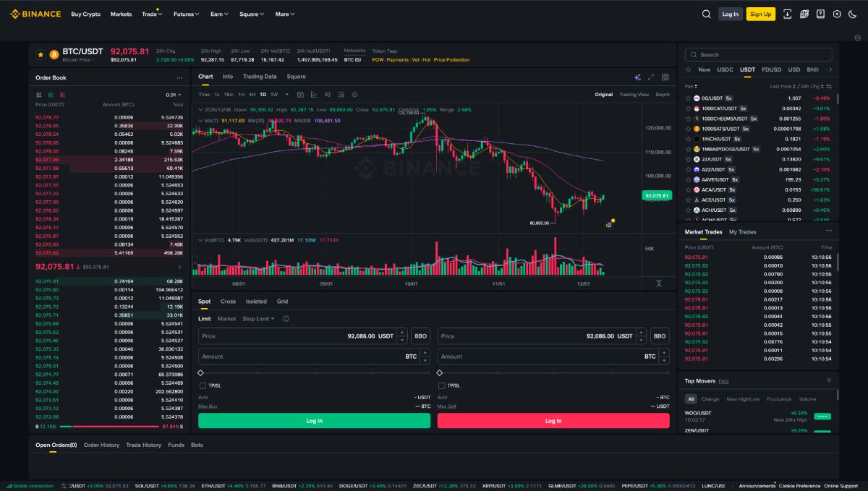Click the download app icon in header
Screen dimensions: 868x491
(x=787, y=14)
